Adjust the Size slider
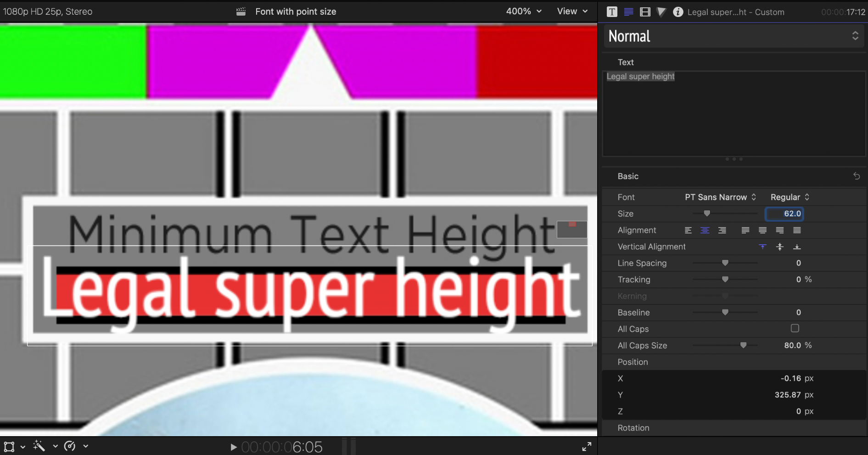 707,213
